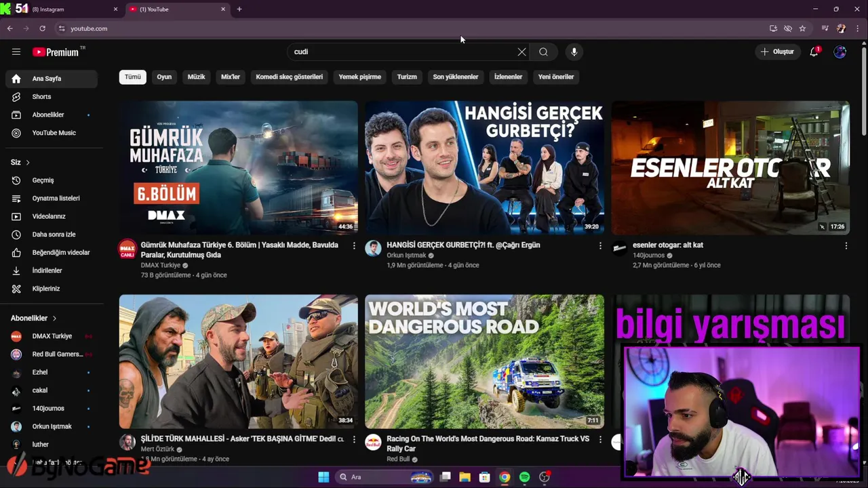Open Ezhel subscription channel
Viewport: 868px width, 488px height.
coord(52,372)
